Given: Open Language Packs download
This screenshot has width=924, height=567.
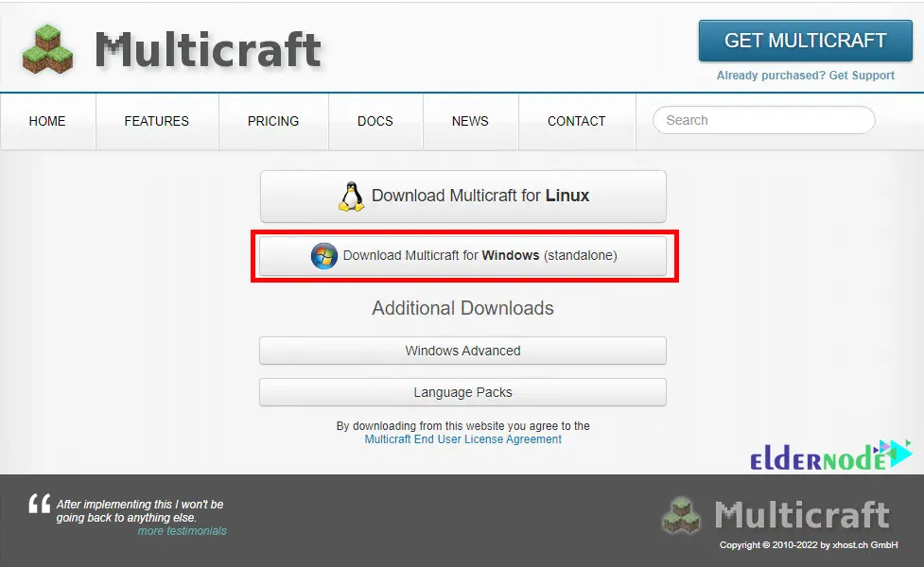Looking at the screenshot, I should pyautogui.click(x=463, y=392).
